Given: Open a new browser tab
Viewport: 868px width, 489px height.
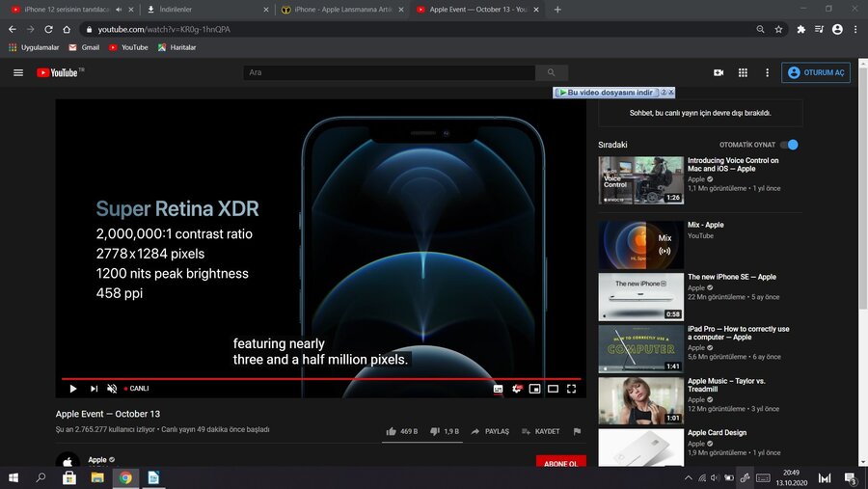Looking at the screenshot, I should pyautogui.click(x=557, y=10).
